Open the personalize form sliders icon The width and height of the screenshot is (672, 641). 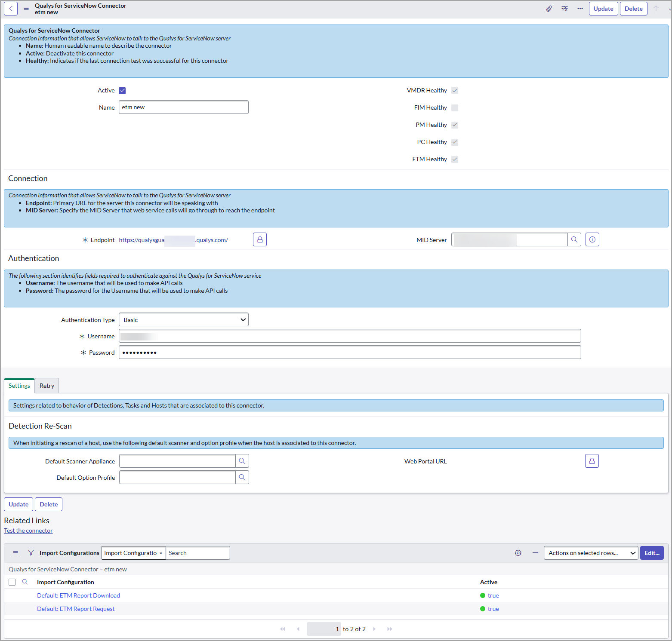pos(564,9)
